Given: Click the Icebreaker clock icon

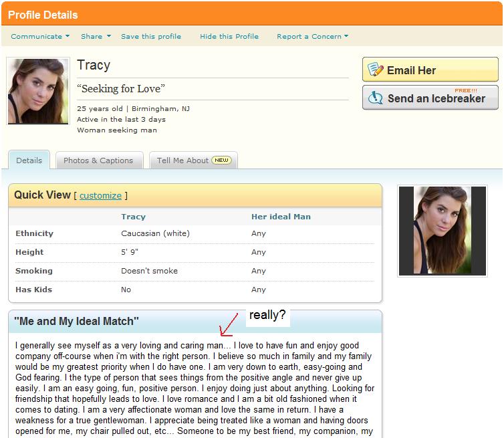Looking at the screenshot, I should coord(376,98).
